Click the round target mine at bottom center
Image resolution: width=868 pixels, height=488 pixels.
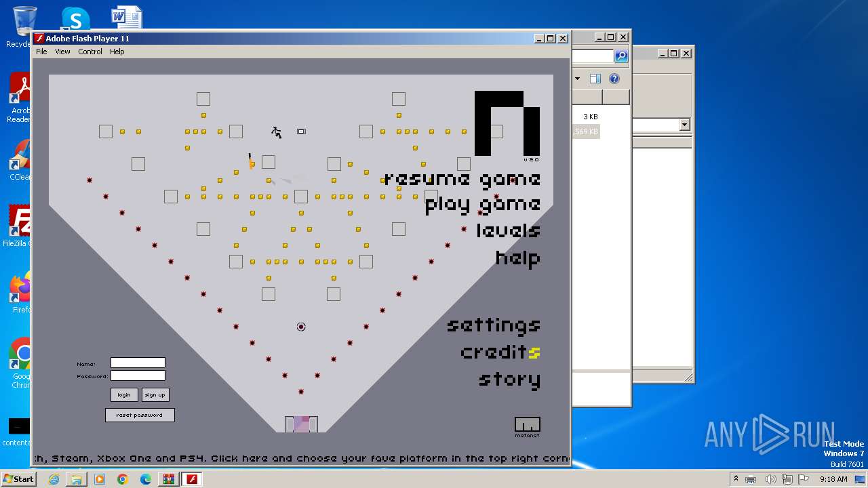301,327
